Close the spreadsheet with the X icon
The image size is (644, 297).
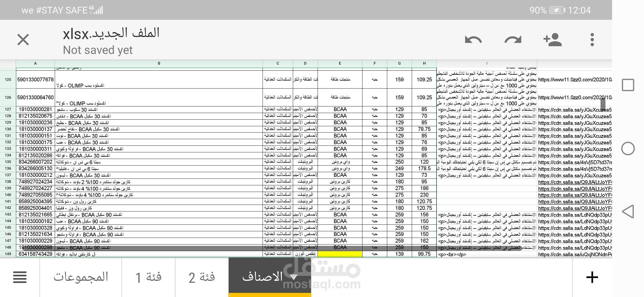23,40
